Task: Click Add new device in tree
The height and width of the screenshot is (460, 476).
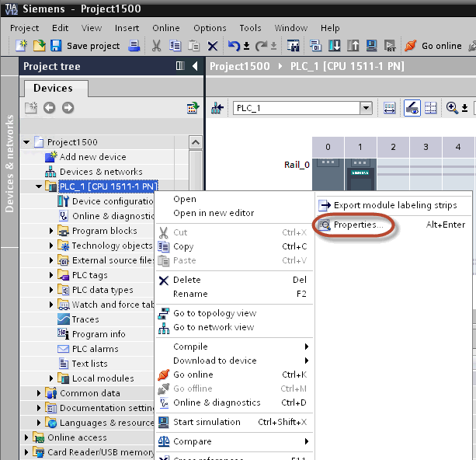Action: 92,157
